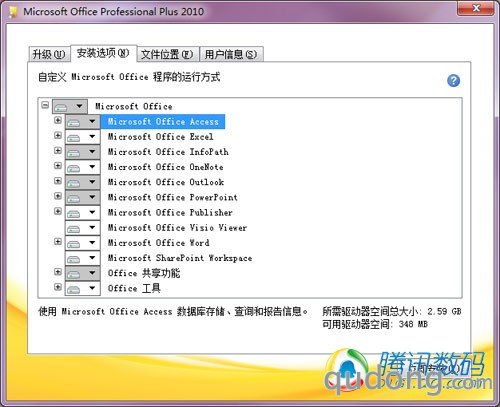Select Microsoft Office Word tree item

tap(158, 243)
